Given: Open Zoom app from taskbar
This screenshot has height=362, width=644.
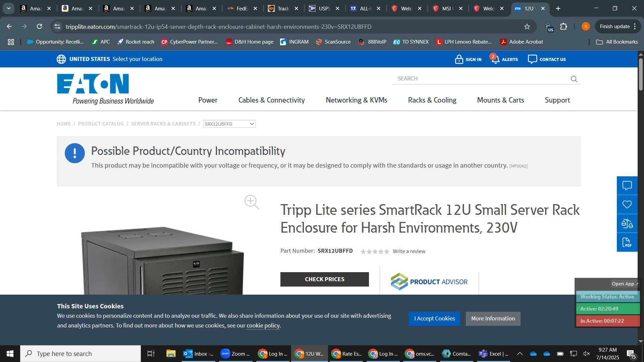Looking at the screenshot, I should (235, 354).
